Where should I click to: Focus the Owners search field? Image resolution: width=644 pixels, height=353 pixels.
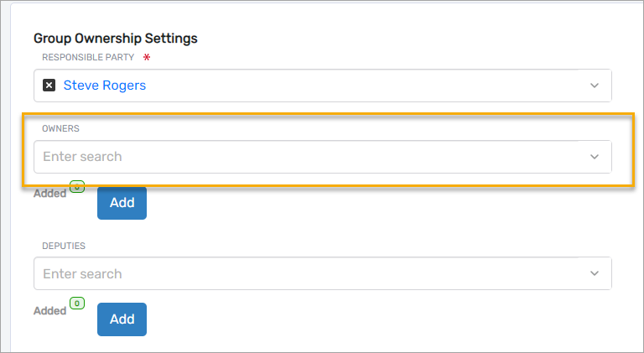302,157
